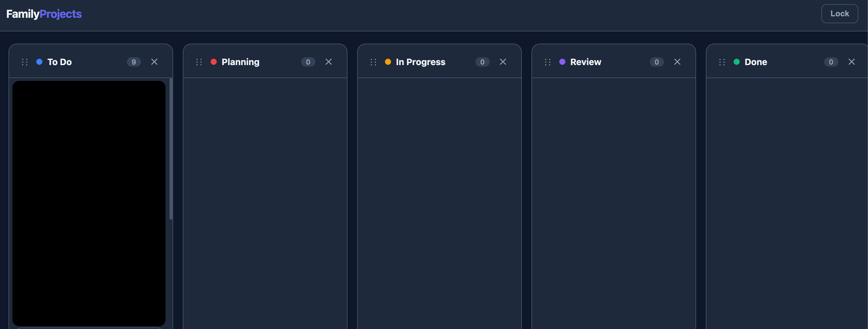This screenshot has height=329, width=868.
Task: Click the Review column drag handle
Action: coord(548,62)
